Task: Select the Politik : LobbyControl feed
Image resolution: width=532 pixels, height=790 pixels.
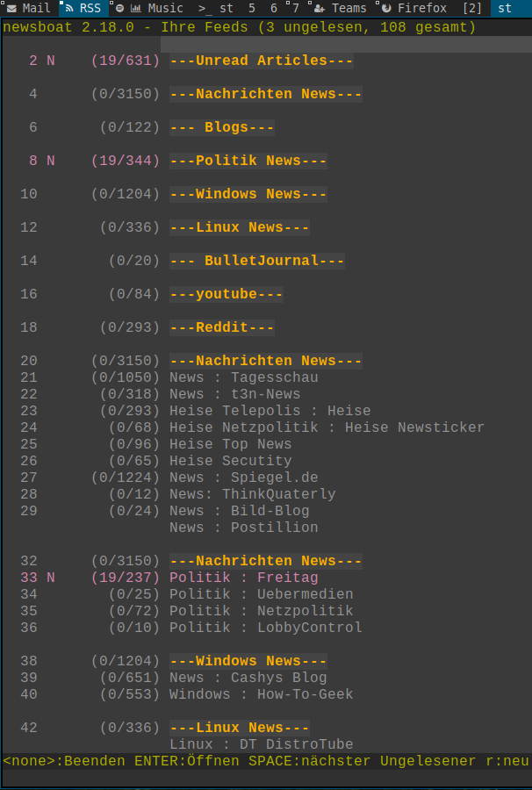Action: click(x=265, y=628)
